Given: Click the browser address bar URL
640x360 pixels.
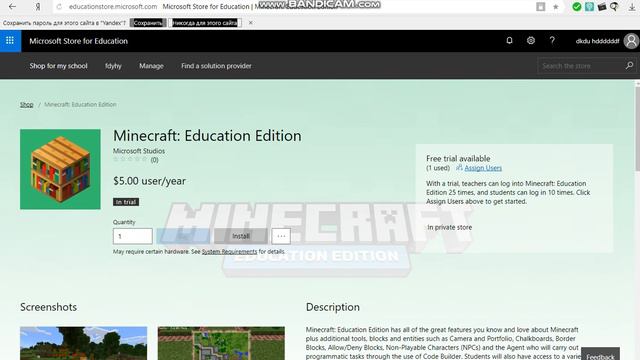Looking at the screenshot, I should pyautogui.click(x=113, y=7).
